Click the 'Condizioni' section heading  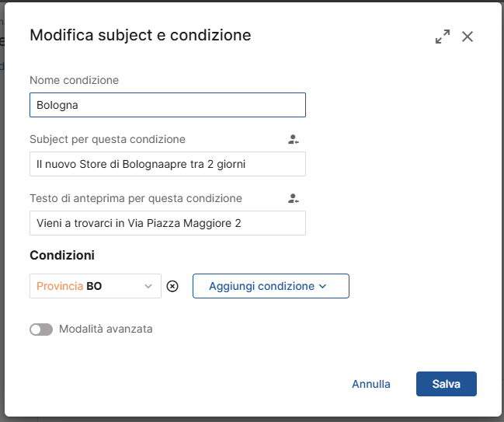pyautogui.click(x=62, y=255)
